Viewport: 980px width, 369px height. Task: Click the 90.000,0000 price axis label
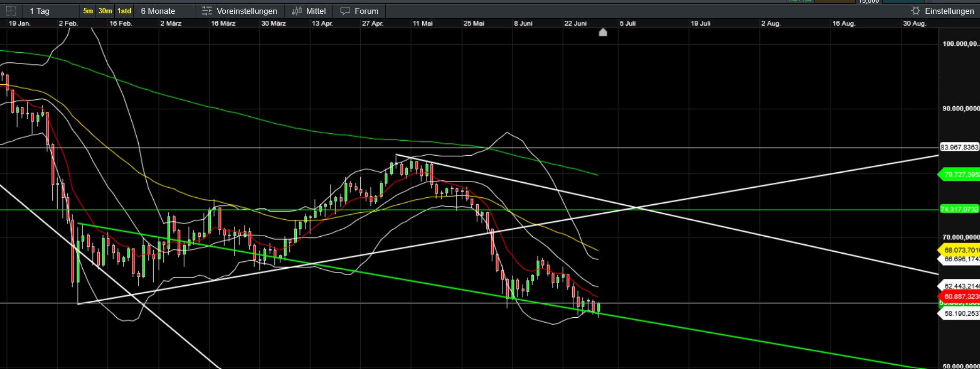(961, 108)
